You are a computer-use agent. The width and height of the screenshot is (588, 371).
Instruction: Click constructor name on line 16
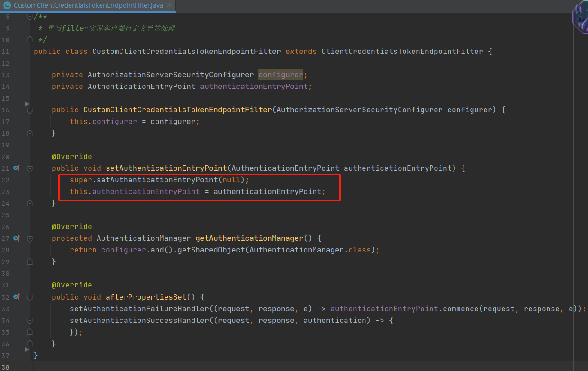pyautogui.click(x=178, y=110)
